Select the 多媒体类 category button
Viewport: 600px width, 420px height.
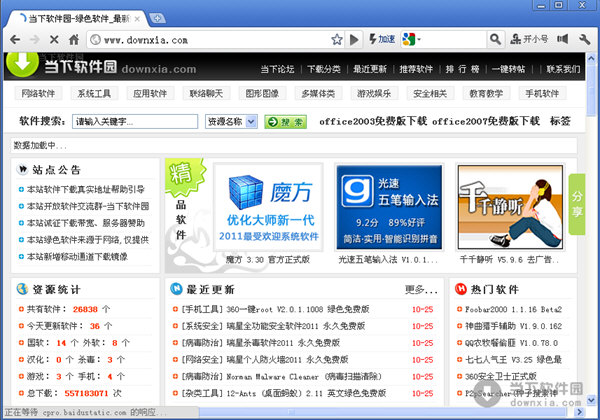318,93
